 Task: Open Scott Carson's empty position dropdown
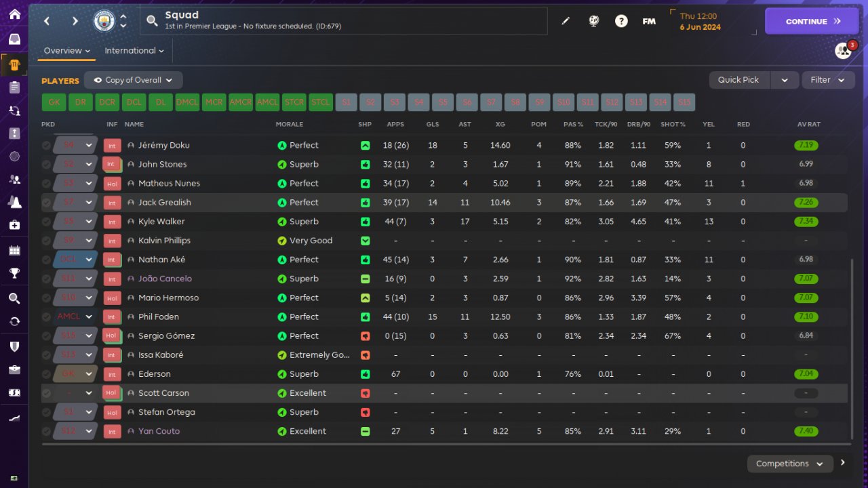coord(76,393)
